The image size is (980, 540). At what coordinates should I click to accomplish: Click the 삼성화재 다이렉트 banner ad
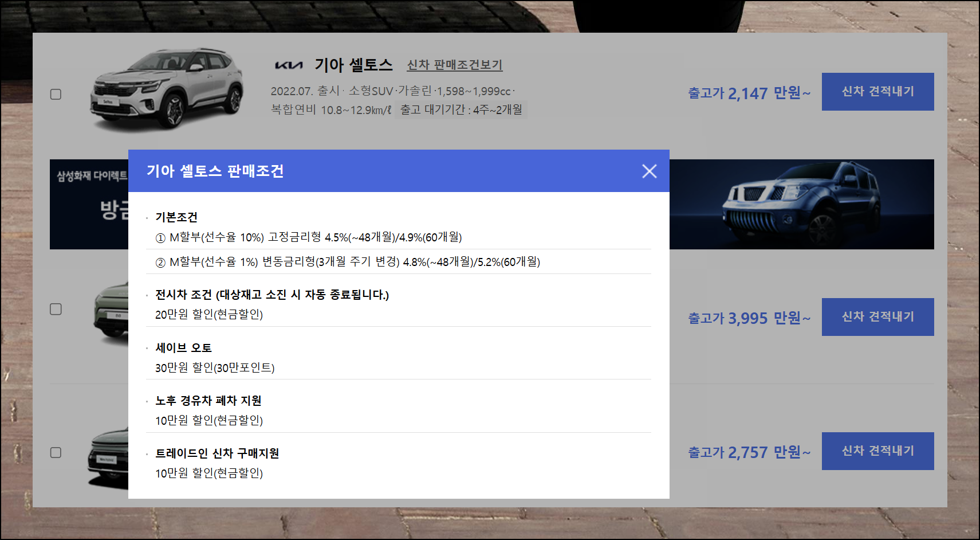click(x=89, y=204)
